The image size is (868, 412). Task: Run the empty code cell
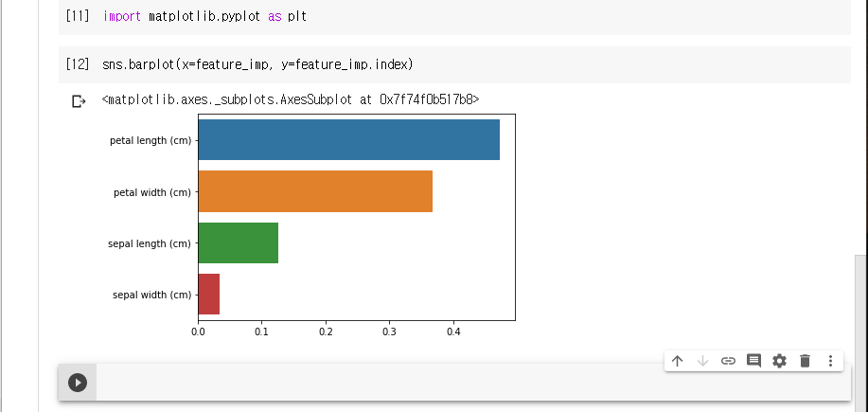click(78, 383)
